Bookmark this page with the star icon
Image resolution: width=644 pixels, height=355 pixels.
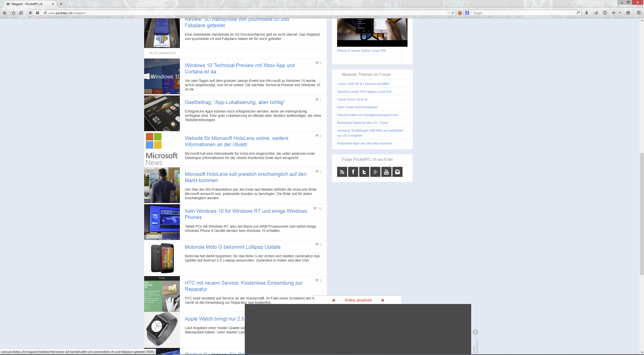coord(14,13)
